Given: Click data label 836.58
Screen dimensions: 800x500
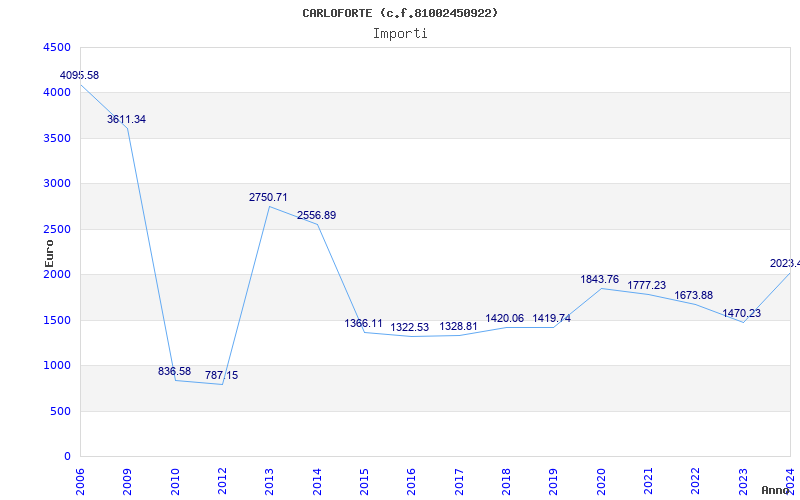Looking at the screenshot, I should (x=174, y=371).
